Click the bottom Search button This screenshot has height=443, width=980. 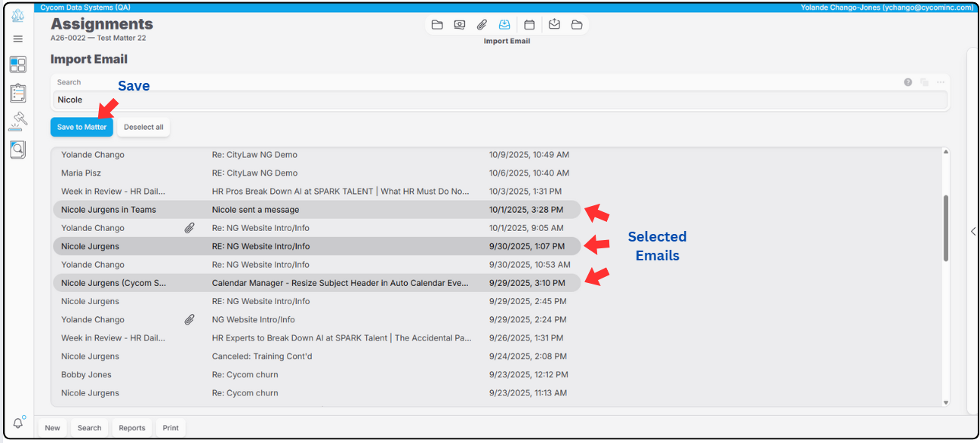(89, 428)
